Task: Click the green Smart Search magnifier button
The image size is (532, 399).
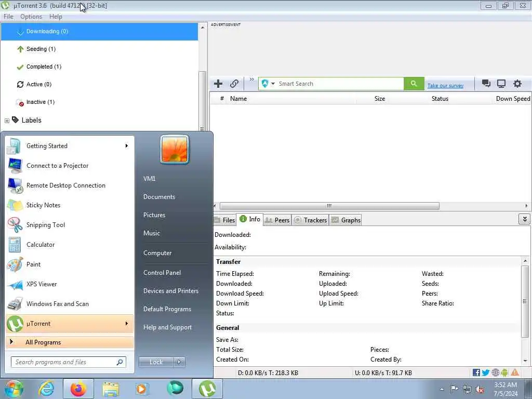Action: [414, 84]
